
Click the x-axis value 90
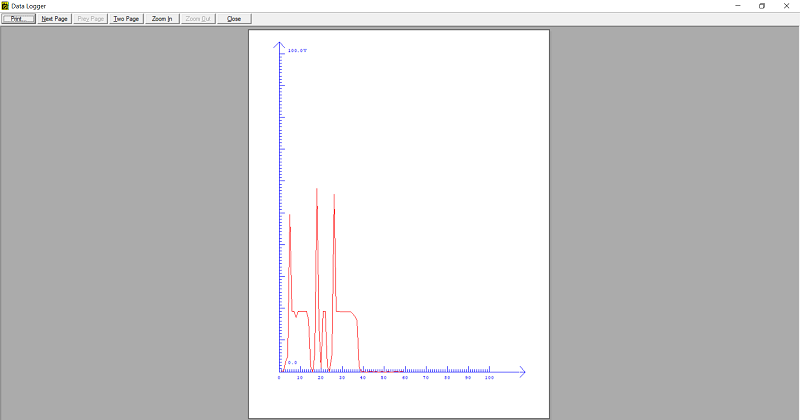tap(468, 378)
